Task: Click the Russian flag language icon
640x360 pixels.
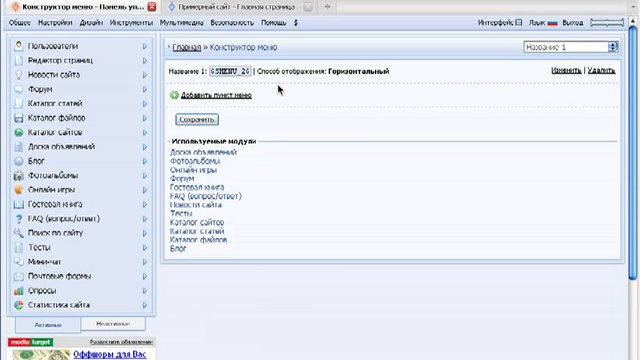Action: [552, 23]
